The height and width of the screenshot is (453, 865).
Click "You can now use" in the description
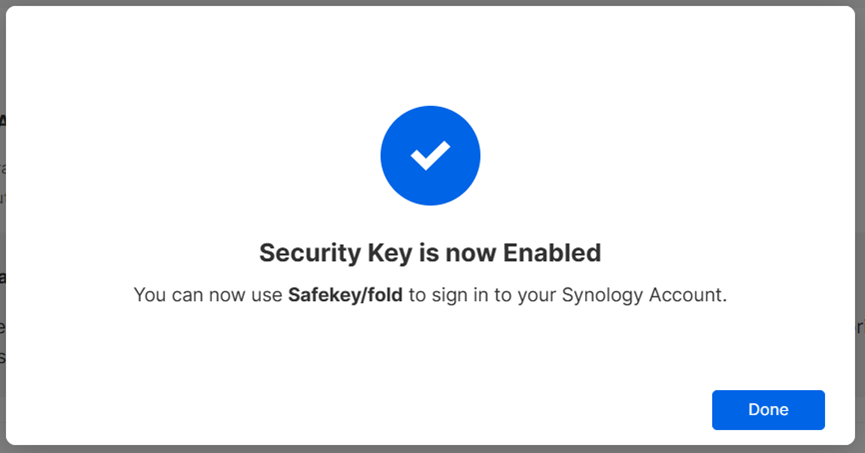click(208, 296)
